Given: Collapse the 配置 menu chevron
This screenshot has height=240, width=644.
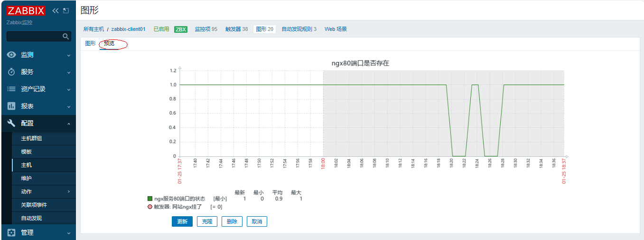Looking at the screenshot, I should [69, 124].
